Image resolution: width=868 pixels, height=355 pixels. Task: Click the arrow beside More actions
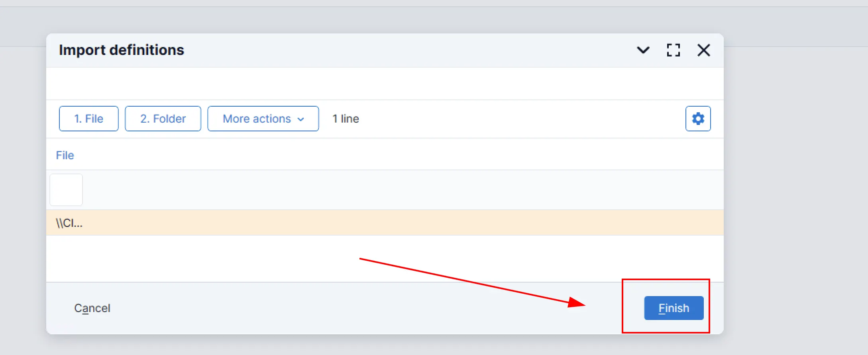click(x=301, y=119)
